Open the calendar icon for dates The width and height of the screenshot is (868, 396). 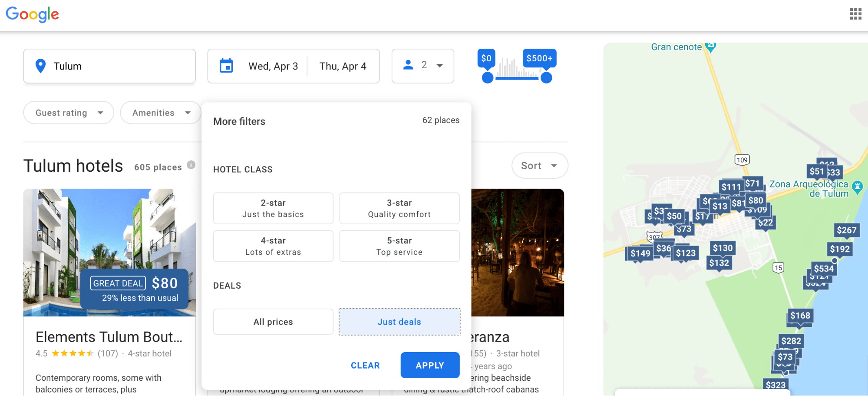[226, 66]
